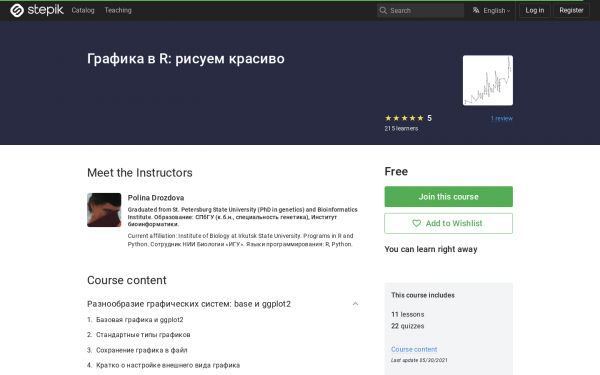Open the Teaching menu
This screenshot has height=375, width=600.
coord(118,10)
